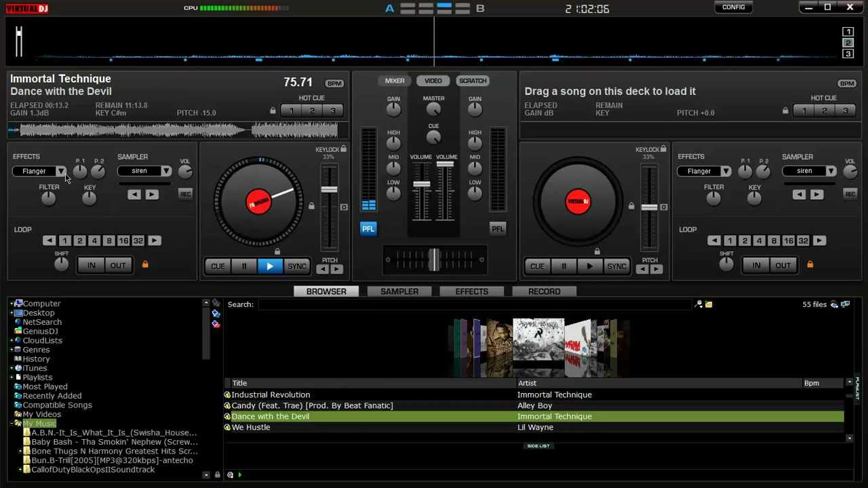The image size is (868, 488).
Task: Halve left deck loop with left arrow
Action: click(x=49, y=241)
